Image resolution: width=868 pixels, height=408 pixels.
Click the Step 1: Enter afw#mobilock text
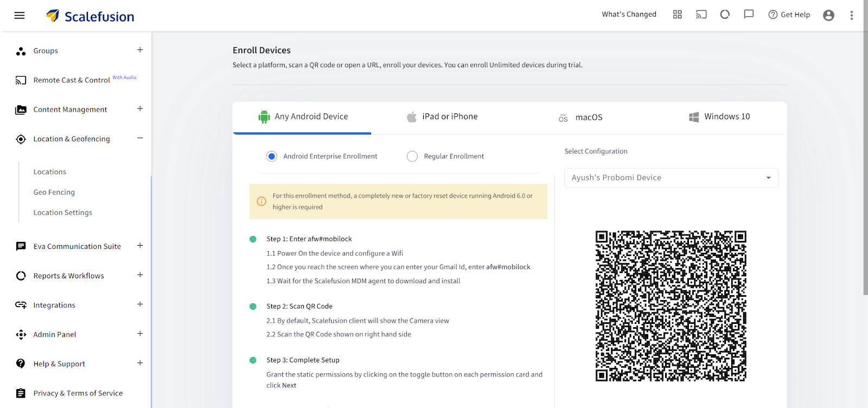point(309,239)
